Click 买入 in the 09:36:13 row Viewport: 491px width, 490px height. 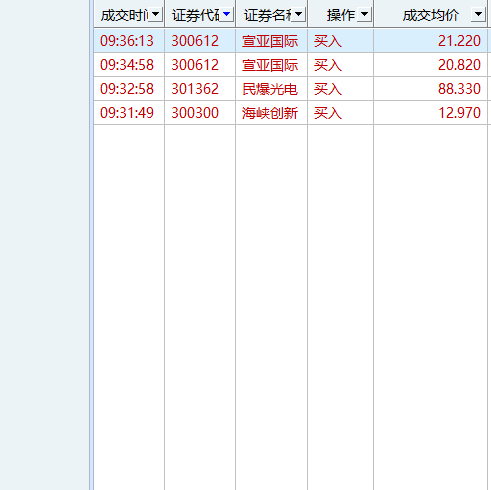(328, 41)
